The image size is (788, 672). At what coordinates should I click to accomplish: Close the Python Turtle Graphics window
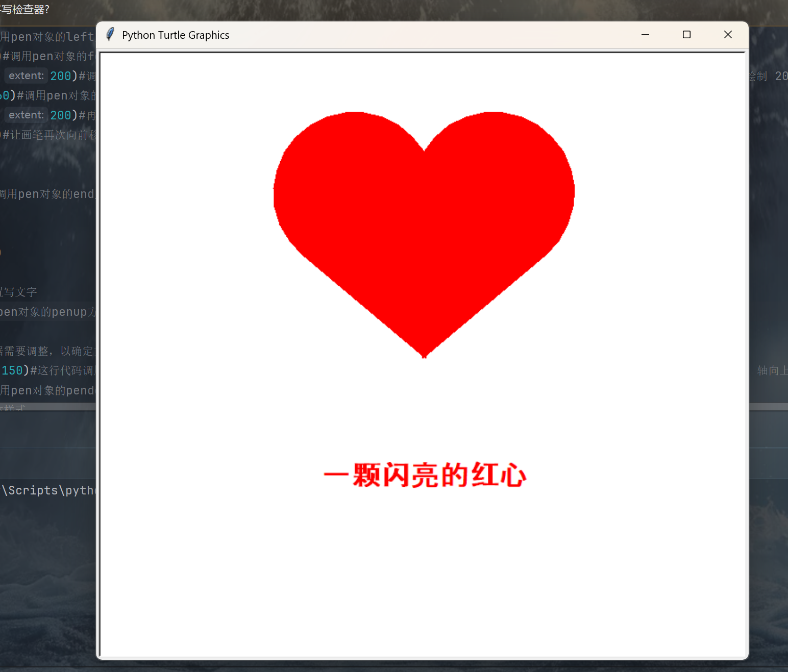point(728,35)
